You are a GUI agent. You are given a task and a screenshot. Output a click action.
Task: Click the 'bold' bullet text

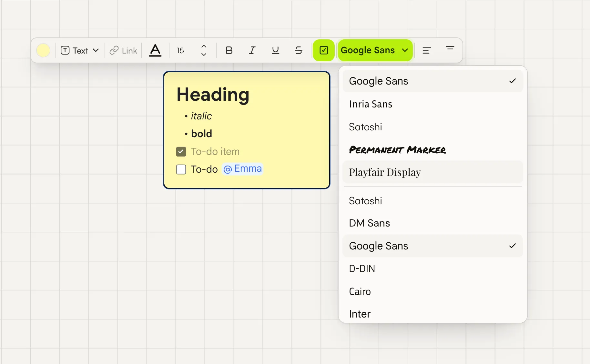[x=201, y=134]
